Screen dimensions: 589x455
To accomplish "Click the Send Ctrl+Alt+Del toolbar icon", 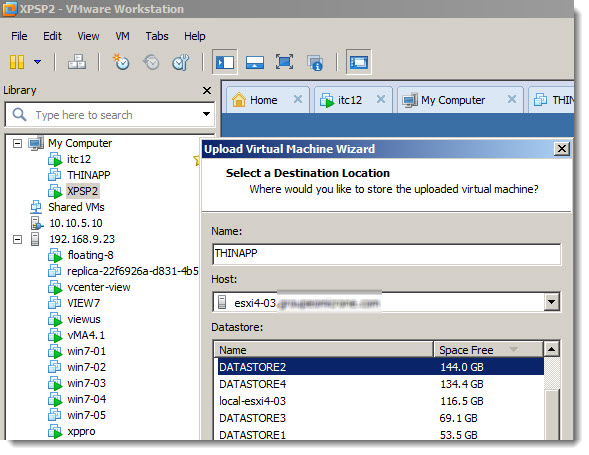I will tap(77, 62).
